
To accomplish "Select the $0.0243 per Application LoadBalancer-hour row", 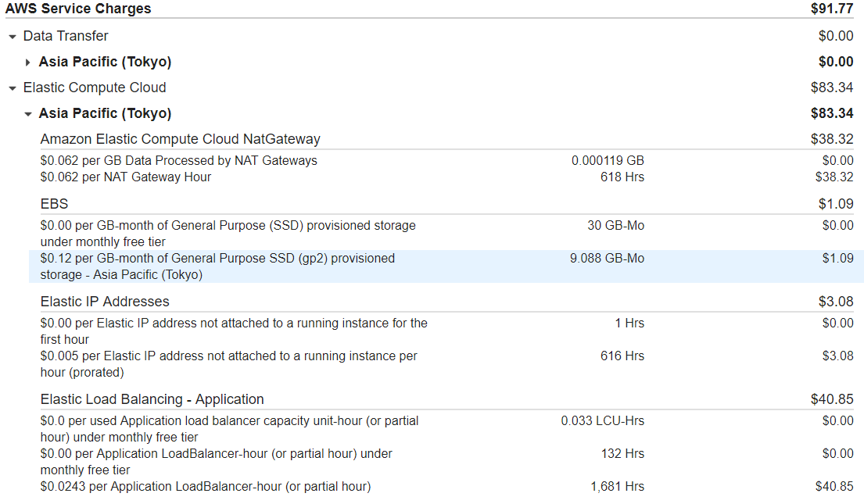I will 447,486.
